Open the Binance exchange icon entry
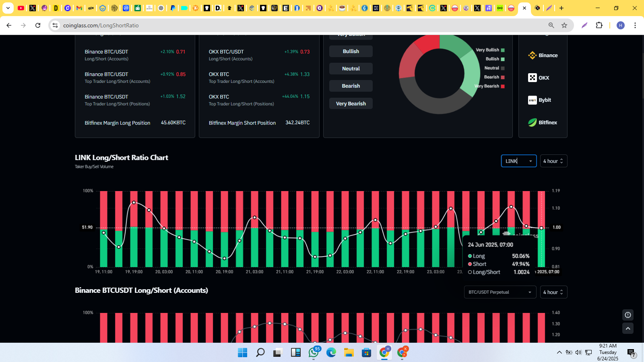This screenshot has width=644, height=362. click(x=533, y=56)
